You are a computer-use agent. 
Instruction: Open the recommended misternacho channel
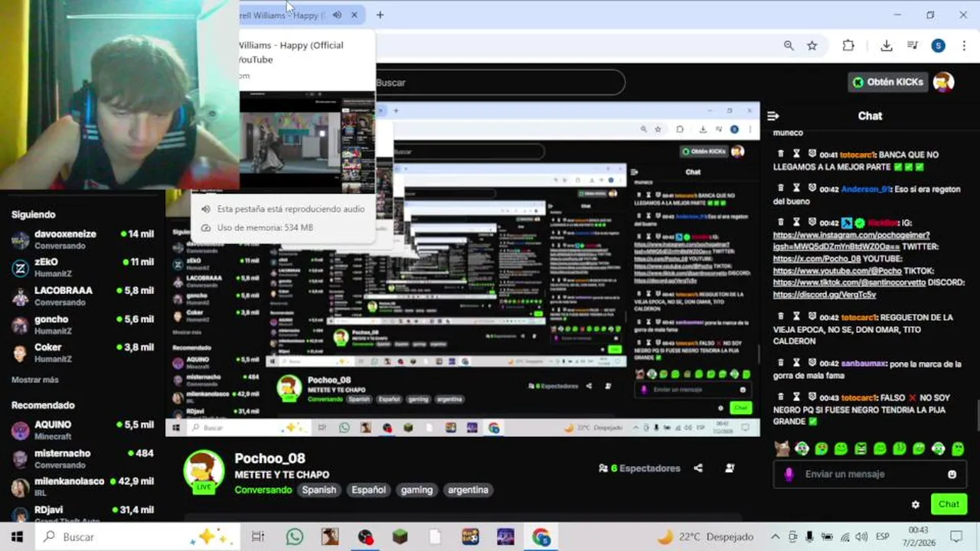[83, 459]
